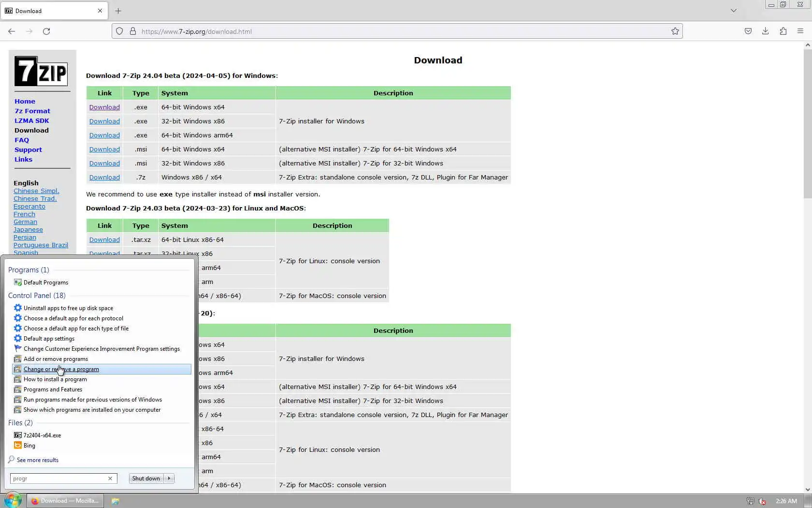Switch language to French
Image resolution: width=812 pixels, height=508 pixels.
coord(24,214)
